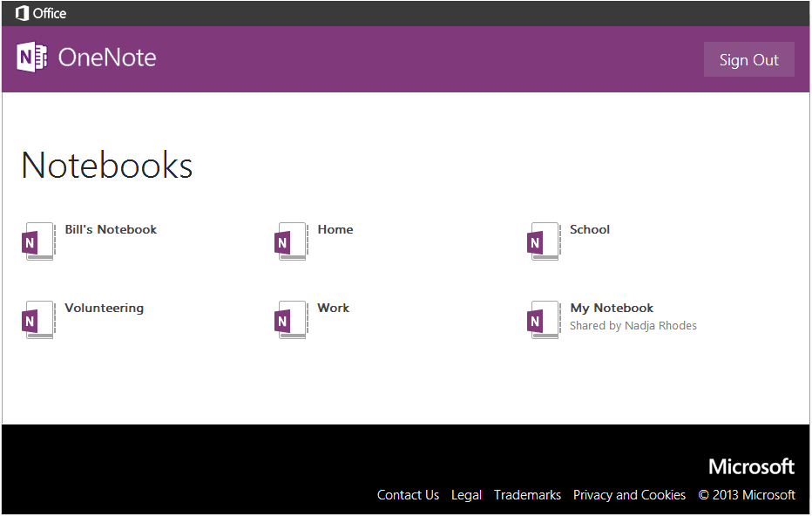Open the Volunteering notebook link

[104, 308]
